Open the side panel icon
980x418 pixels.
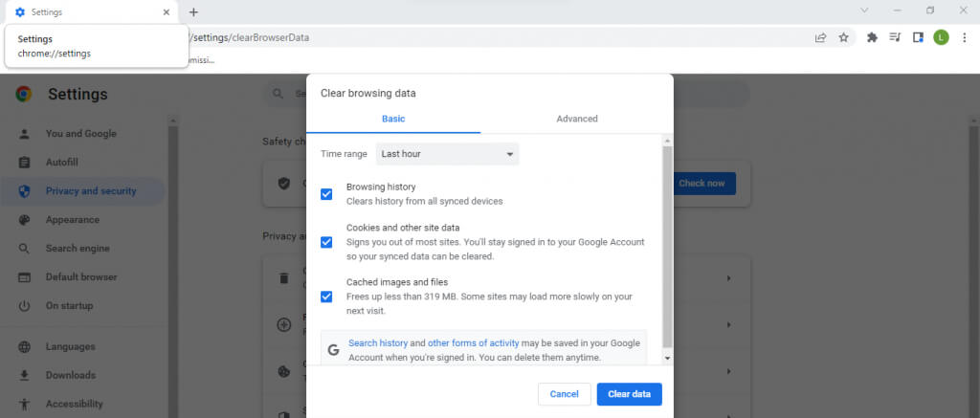[x=918, y=37]
